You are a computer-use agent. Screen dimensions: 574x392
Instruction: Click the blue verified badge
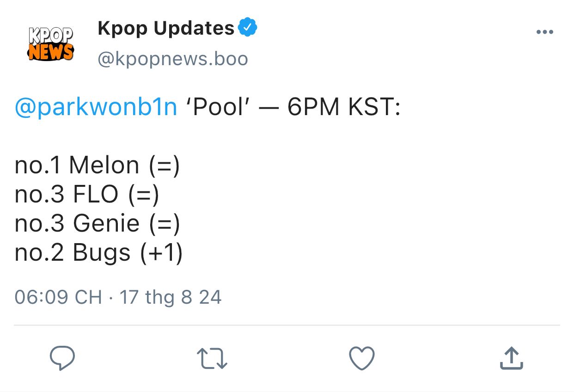pos(247,28)
